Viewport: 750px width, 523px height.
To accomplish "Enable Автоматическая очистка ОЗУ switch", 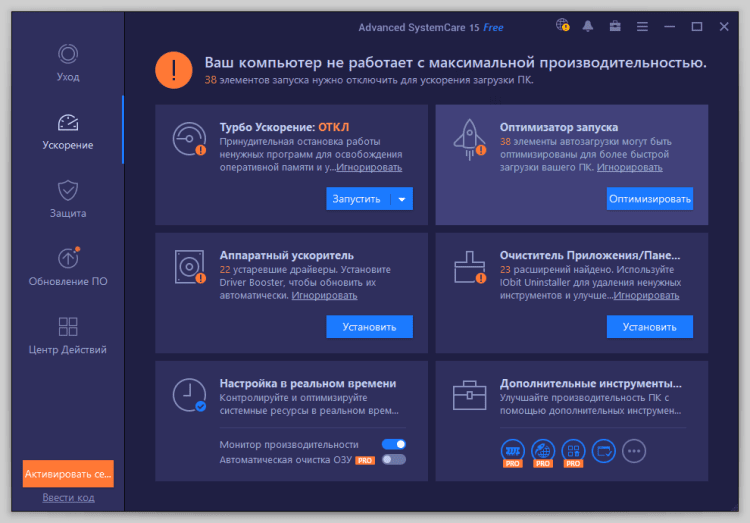I will tap(394, 460).
